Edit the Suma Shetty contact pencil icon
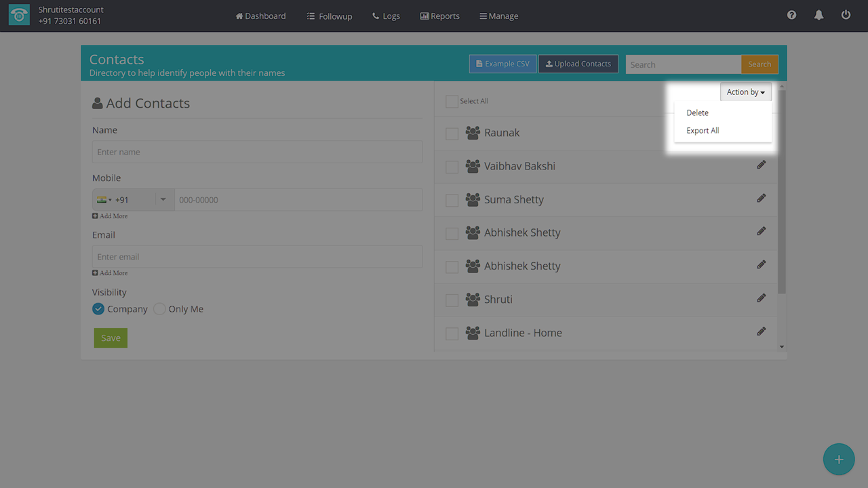 [762, 199]
